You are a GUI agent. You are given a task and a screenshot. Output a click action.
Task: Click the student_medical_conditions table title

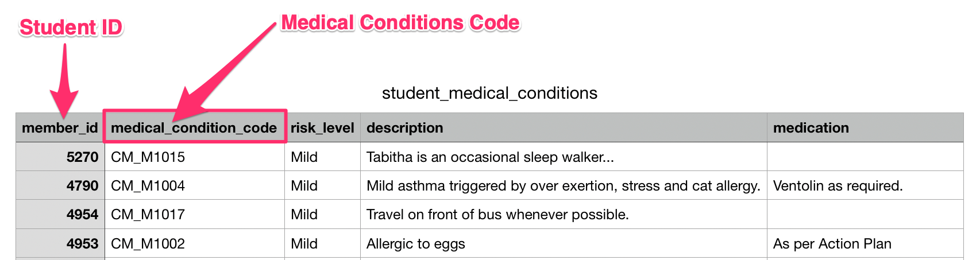click(489, 93)
